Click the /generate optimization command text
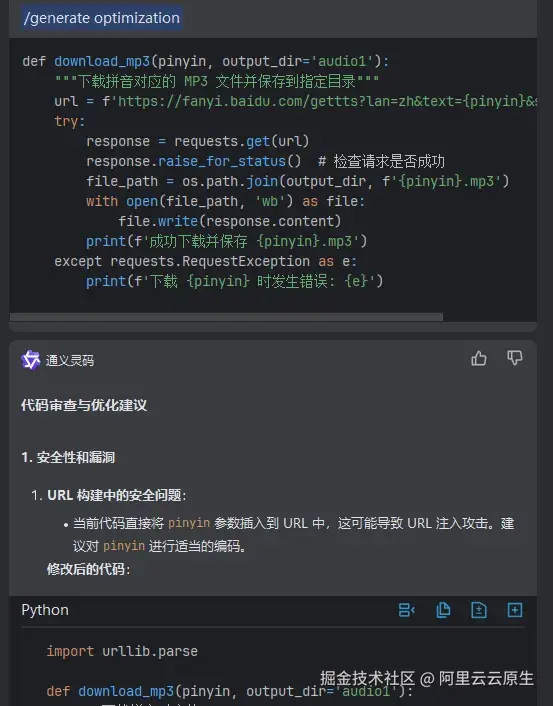This screenshot has height=706, width=553. [x=102, y=18]
